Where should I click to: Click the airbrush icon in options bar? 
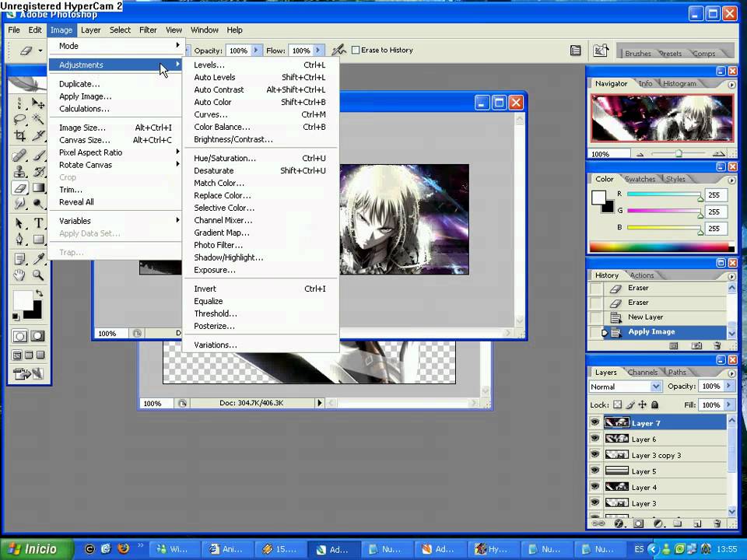point(338,50)
